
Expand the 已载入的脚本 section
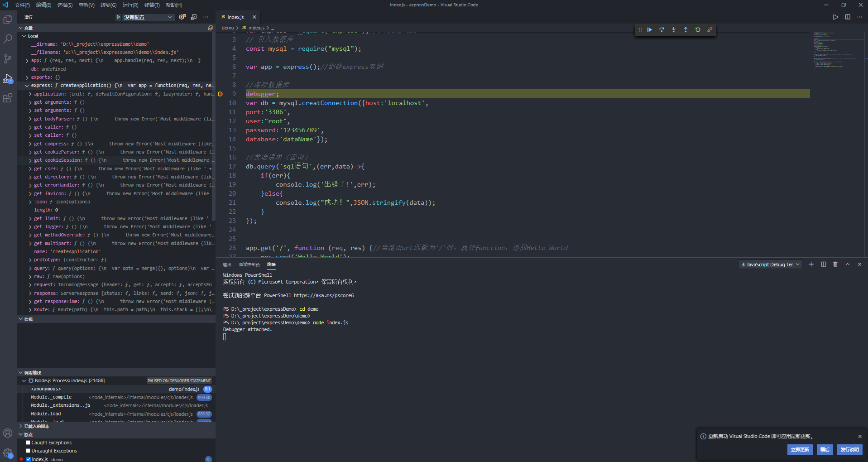pyautogui.click(x=21, y=426)
